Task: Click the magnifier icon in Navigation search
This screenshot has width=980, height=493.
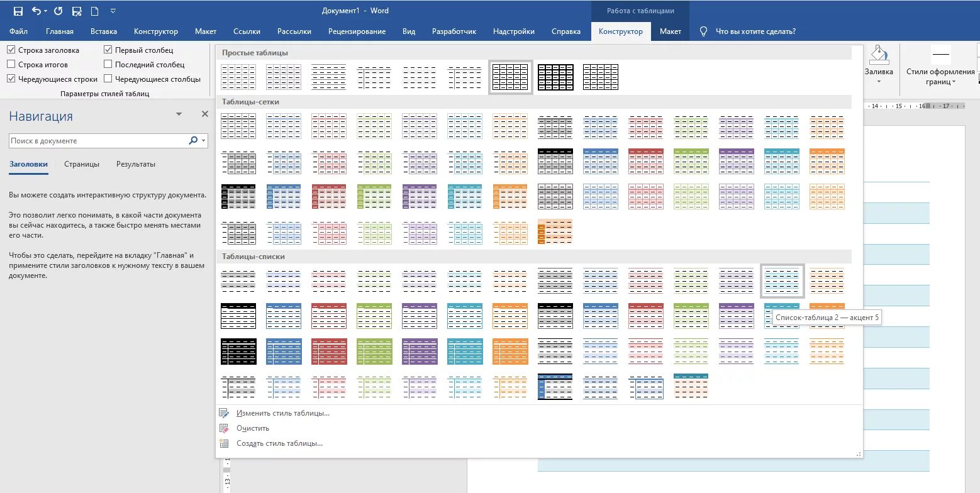Action: (x=193, y=141)
